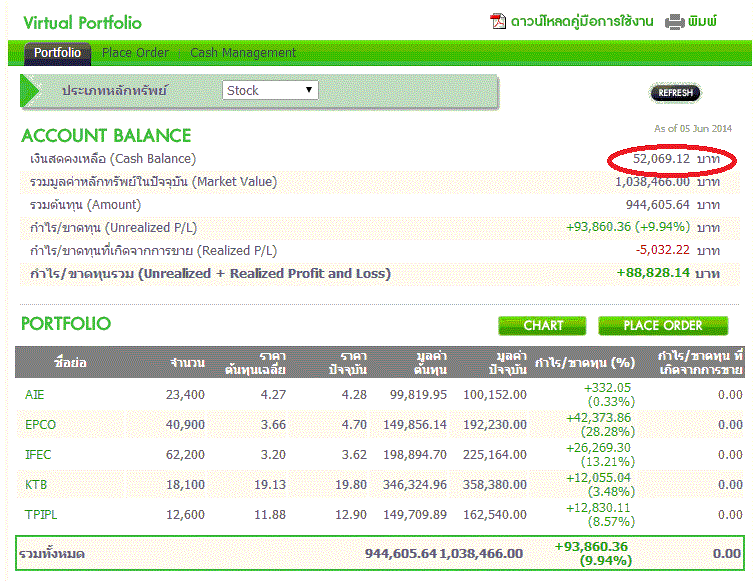
Task: Click EPCO current price 4.70
Action: (x=354, y=425)
